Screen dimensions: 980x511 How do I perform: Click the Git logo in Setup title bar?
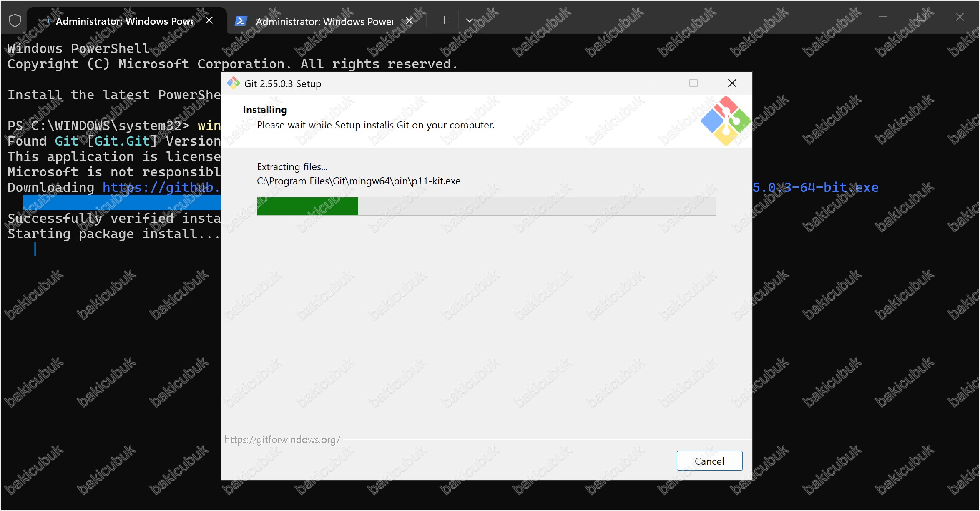(x=233, y=83)
